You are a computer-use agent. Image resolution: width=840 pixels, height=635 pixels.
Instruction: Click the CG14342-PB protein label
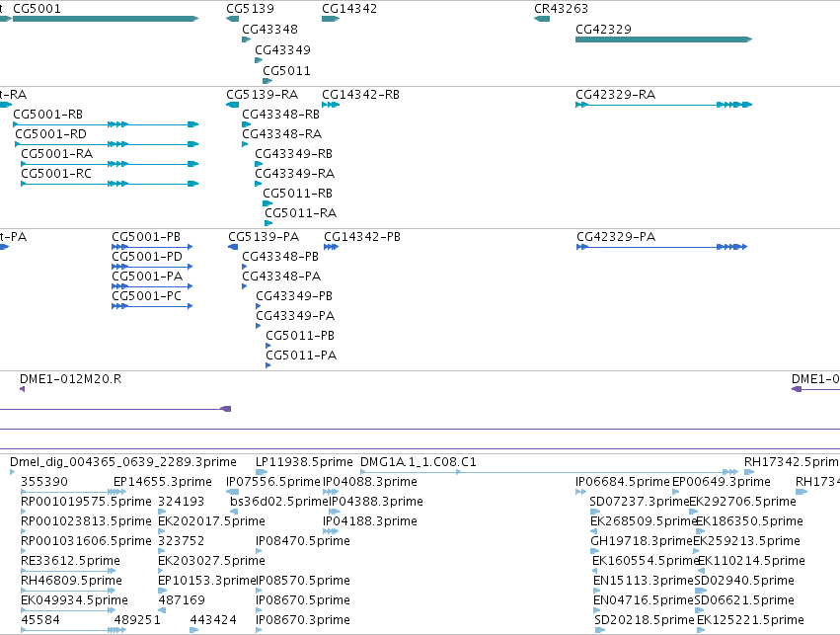click(362, 237)
